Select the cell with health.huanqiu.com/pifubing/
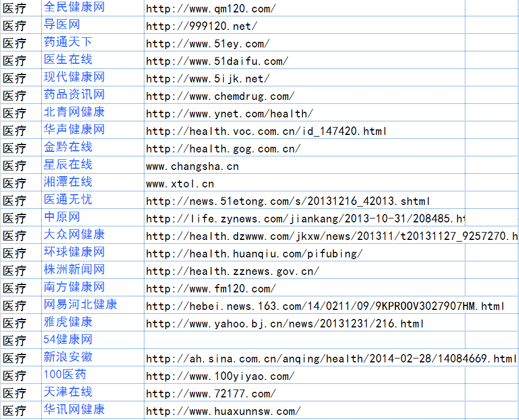 pyautogui.click(x=305, y=253)
